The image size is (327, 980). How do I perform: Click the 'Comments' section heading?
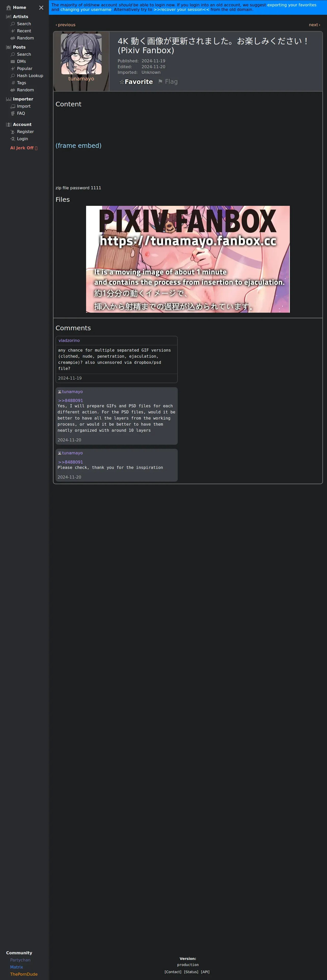[x=73, y=328]
